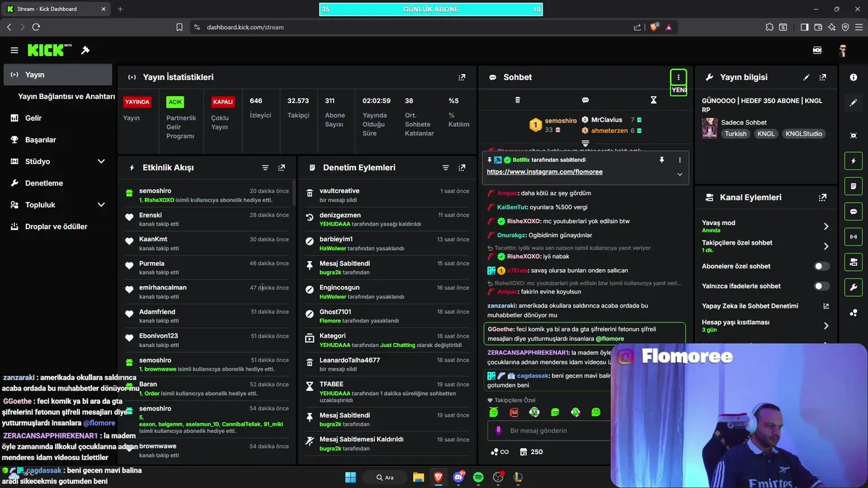The height and width of the screenshot is (488, 868).
Task: Open File Explorer from the taskbar
Action: (x=418, y=477)
